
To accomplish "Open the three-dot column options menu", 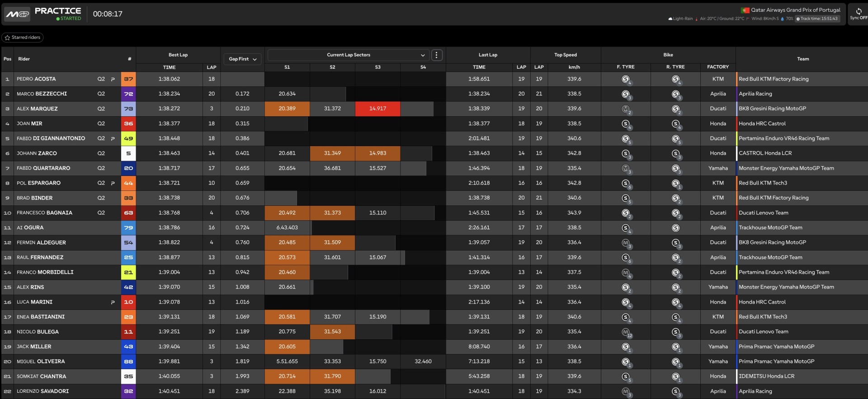I will [436, 55].
